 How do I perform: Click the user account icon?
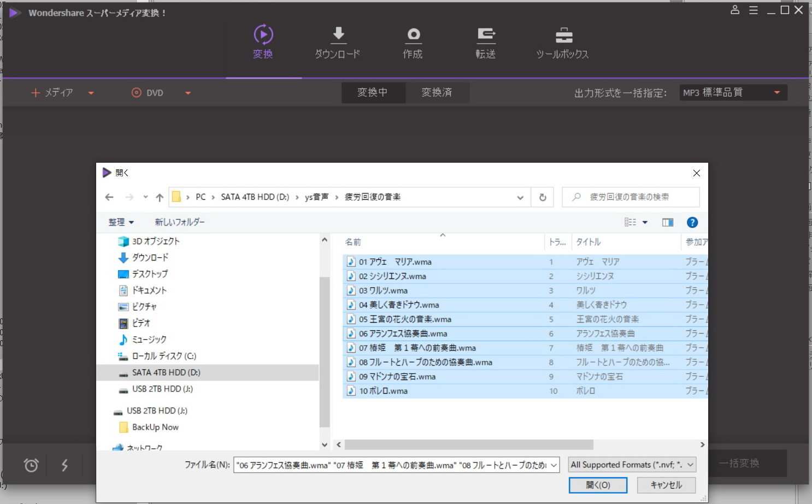coord(735,10)
